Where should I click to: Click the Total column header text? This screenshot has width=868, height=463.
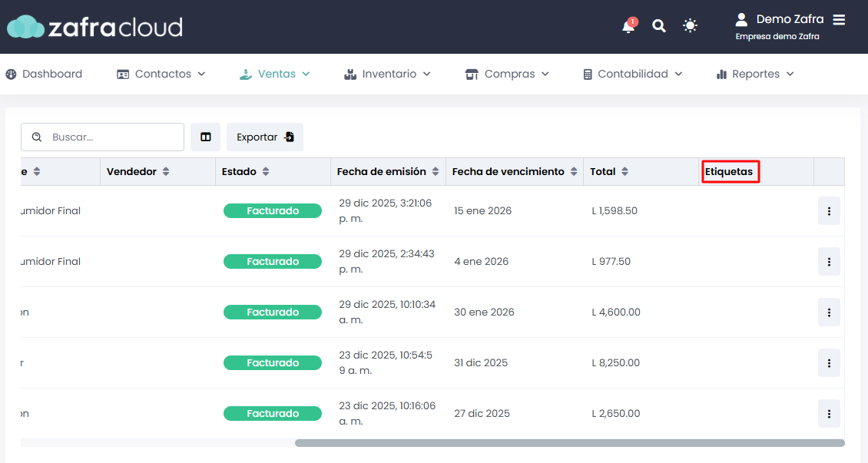[602, 171]
